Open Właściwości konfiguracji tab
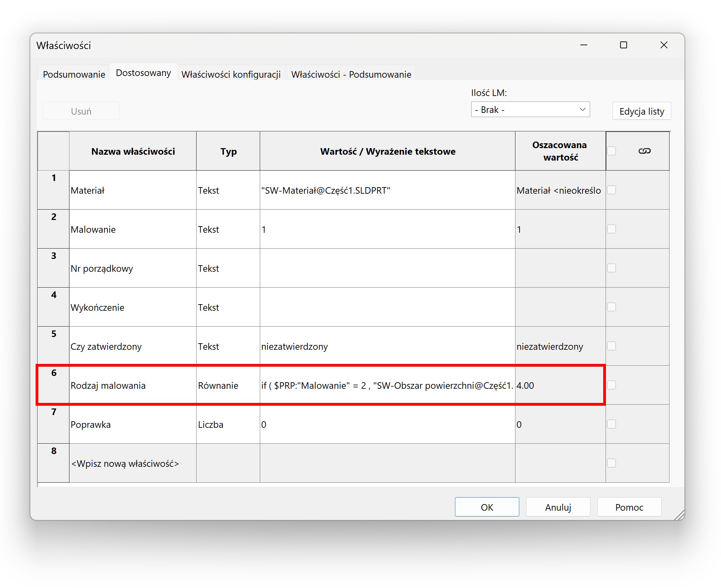This screenshot has width=721, height=588. coord(231,74)
